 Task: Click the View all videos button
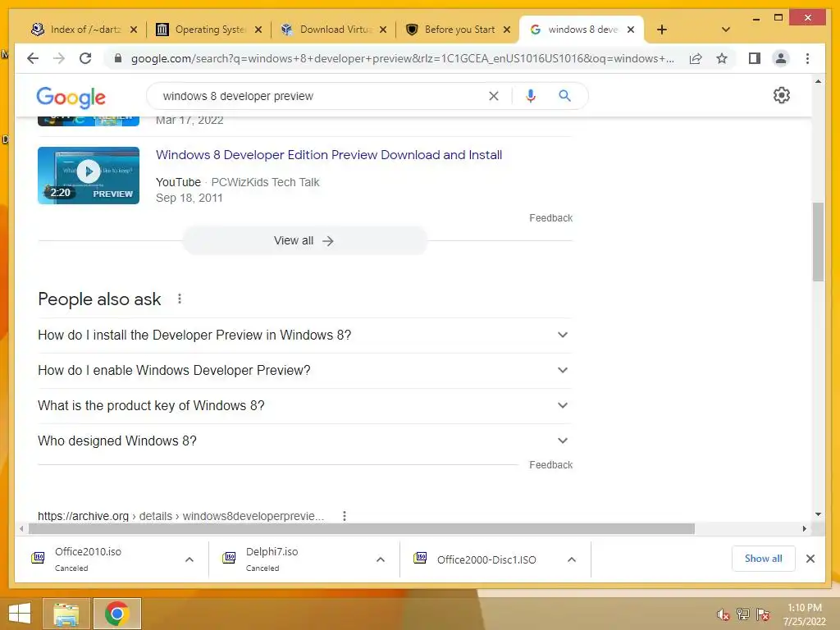(x=304, y=241)
